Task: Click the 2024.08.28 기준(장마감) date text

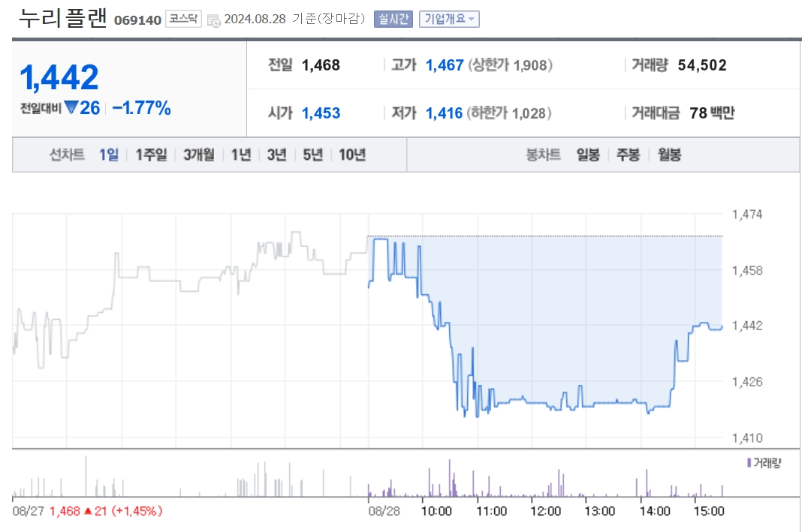Action: coord(294,19)
